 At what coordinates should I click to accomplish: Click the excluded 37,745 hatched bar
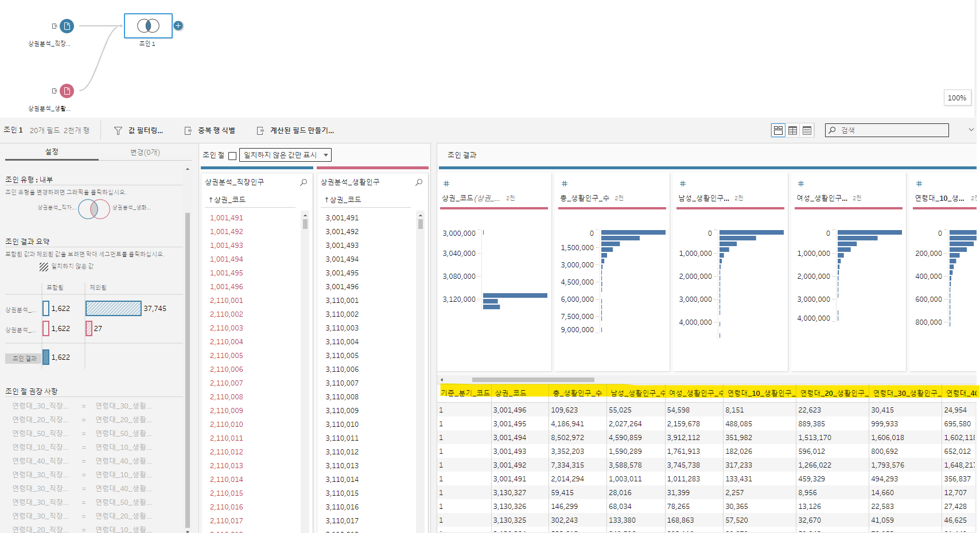point(114,308)
